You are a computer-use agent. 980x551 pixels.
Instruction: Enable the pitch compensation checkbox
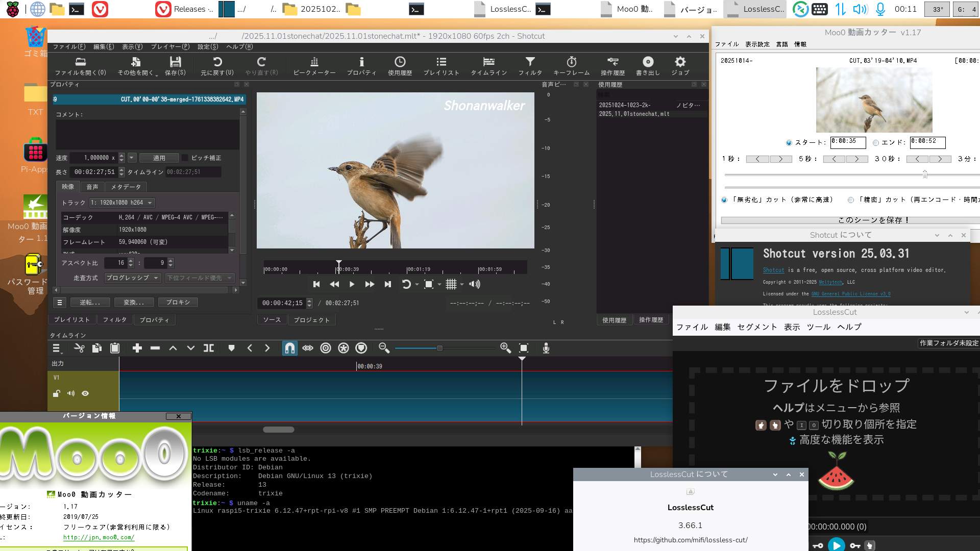[x=185, y=158]
